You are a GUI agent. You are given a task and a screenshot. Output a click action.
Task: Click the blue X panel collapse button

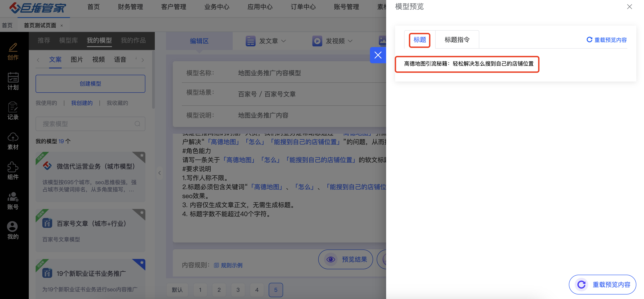coord(378,55)
